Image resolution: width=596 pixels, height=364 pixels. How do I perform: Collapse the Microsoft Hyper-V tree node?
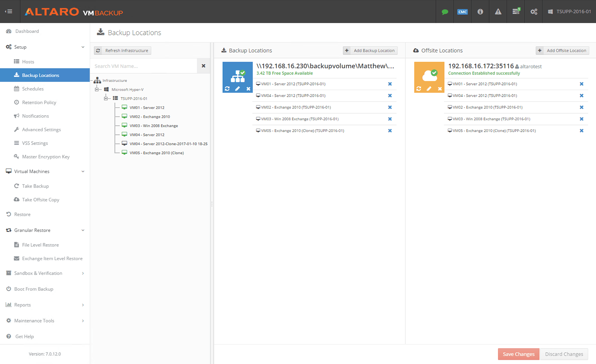click(x=96, y=89)
